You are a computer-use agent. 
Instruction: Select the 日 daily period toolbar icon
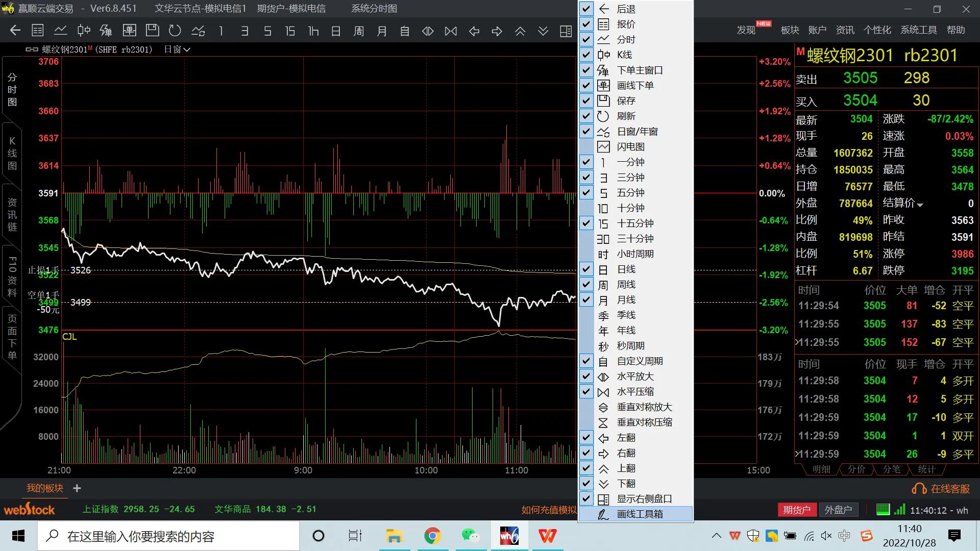[336, 31]
